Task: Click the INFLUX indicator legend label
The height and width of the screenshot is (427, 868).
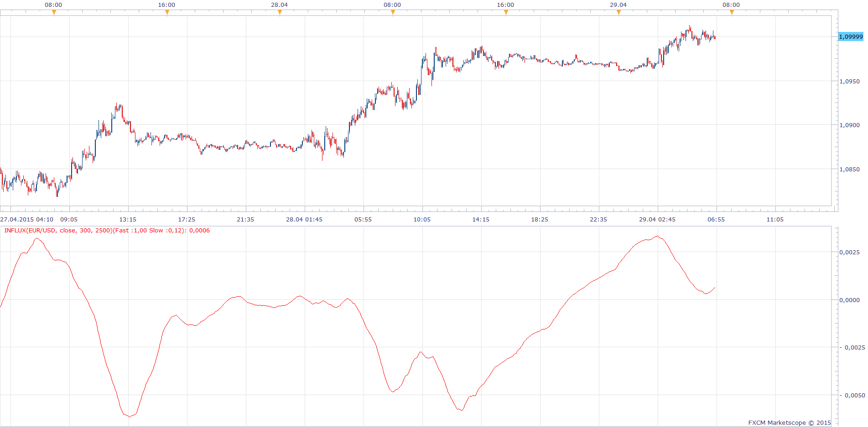Action: [107, 231]
